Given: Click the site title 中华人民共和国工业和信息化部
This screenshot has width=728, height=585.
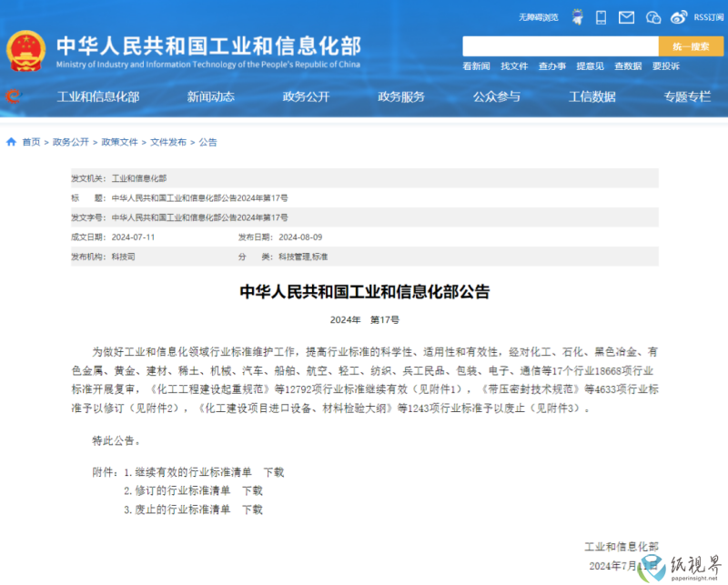Looking at the screenshot, I should click(x=209, y=45).
